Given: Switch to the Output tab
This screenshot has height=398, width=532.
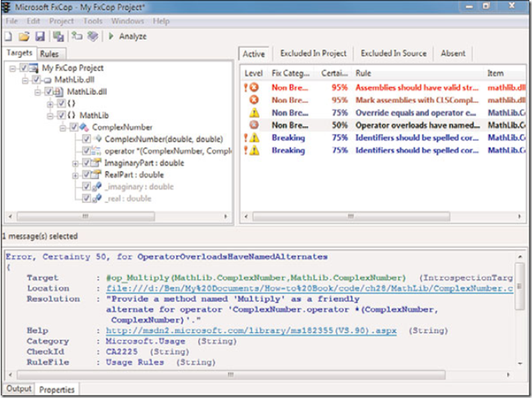Looking at the screenshot, I should click(x=19, y=389).
